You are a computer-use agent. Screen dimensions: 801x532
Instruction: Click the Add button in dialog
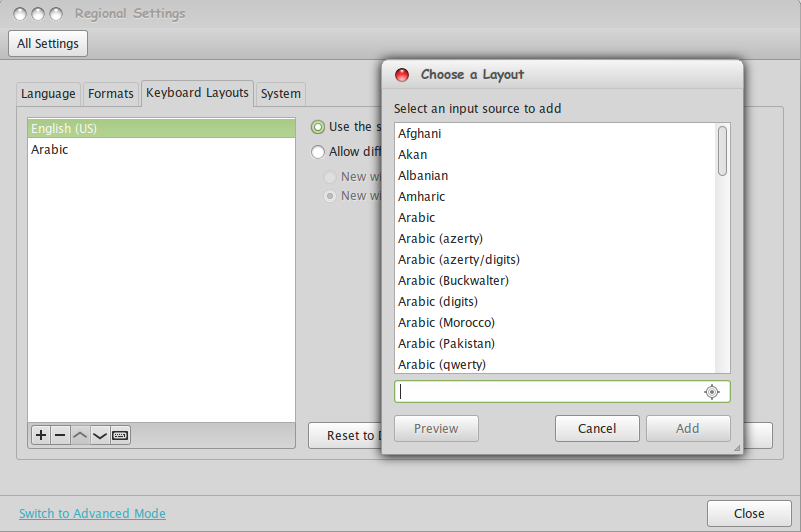point(688,428)
